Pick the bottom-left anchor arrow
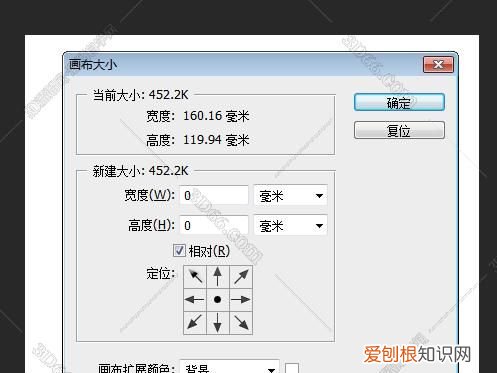Screen dimensions: 497x373 click(195, 322)
